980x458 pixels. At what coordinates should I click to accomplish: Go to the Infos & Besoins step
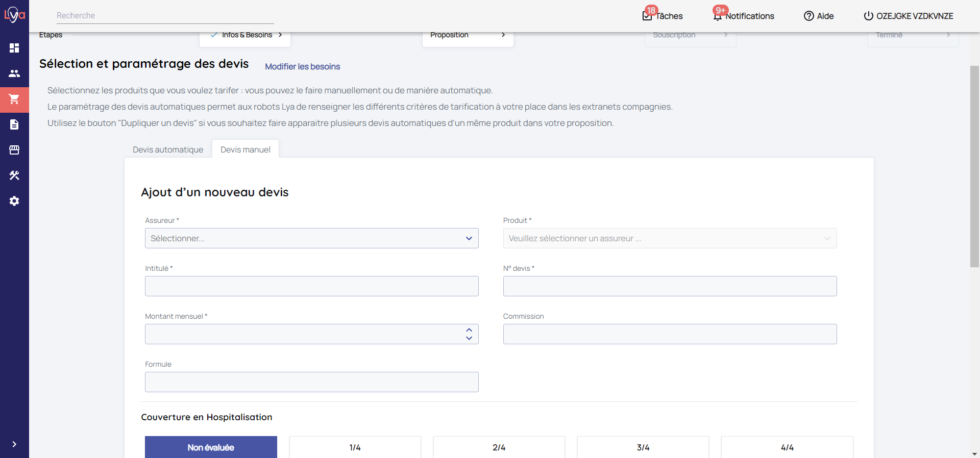pos(247,35)
